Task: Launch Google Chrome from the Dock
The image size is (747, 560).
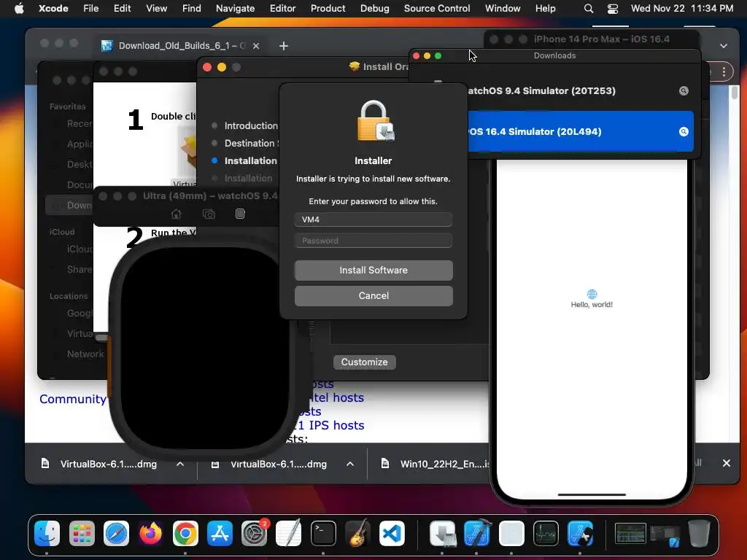Action: (x=185, y=533)
